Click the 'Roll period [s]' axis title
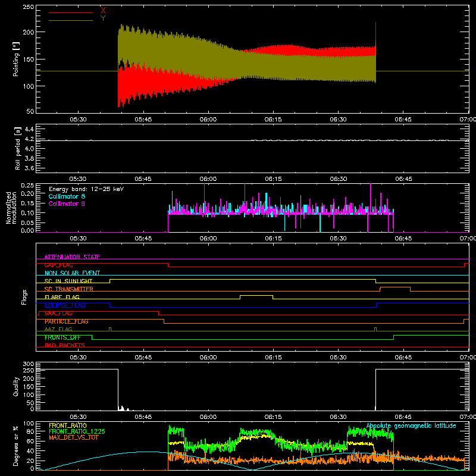The height and width of the screenshot is (476, 476). (17, 148)
